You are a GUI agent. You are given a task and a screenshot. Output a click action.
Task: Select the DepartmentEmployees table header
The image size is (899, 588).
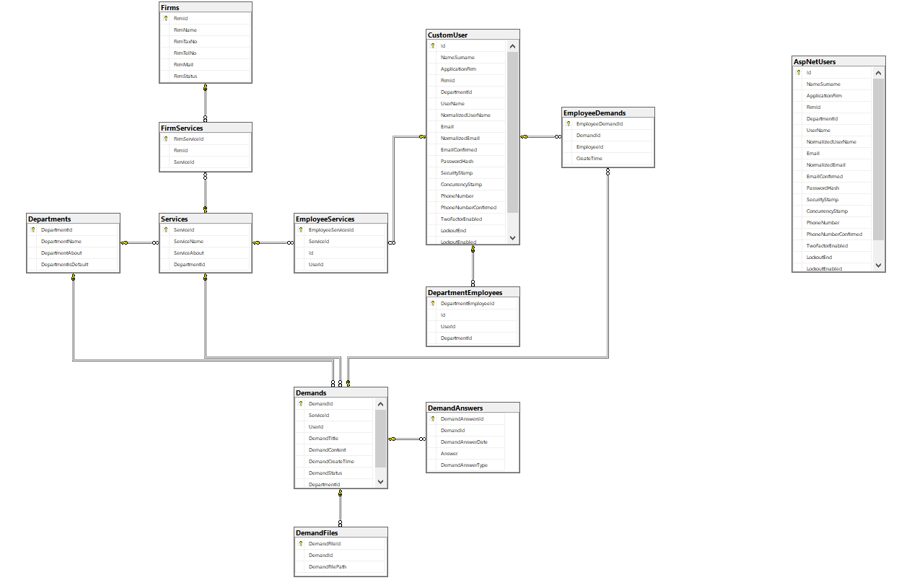point(473,292)
